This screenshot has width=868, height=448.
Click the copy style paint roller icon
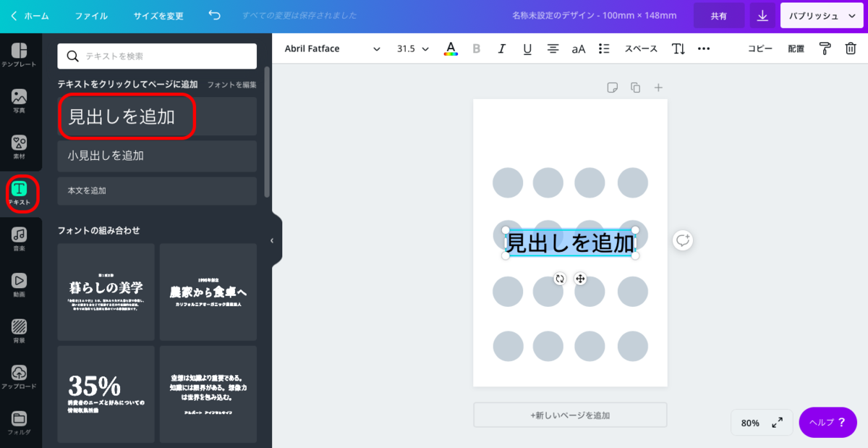click(x=825, y=48)
